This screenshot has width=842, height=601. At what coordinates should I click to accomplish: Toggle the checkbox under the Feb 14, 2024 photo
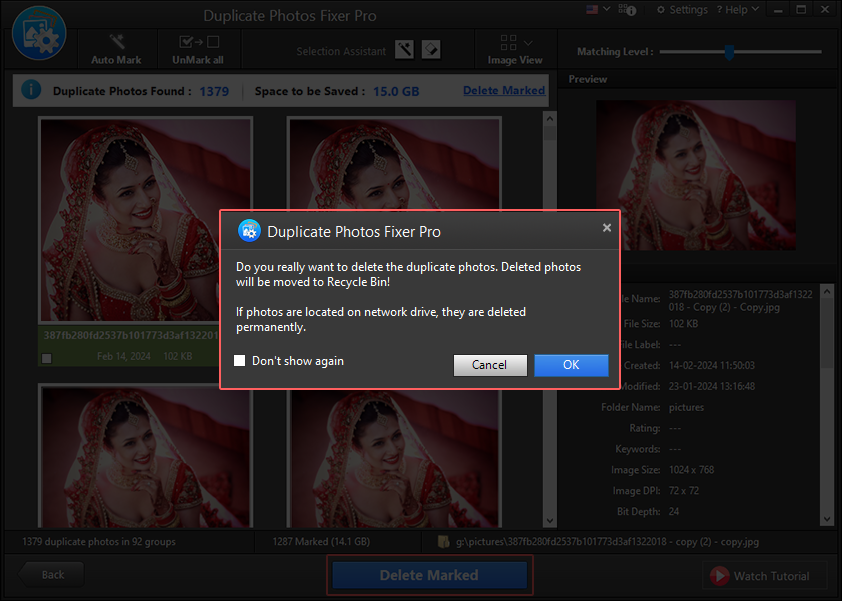tap(47, 358)
